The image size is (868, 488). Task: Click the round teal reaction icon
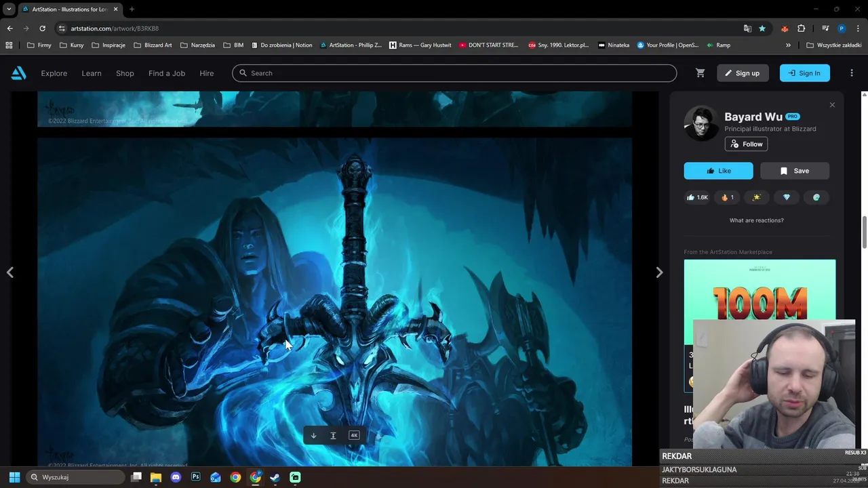tap(816, 197)
